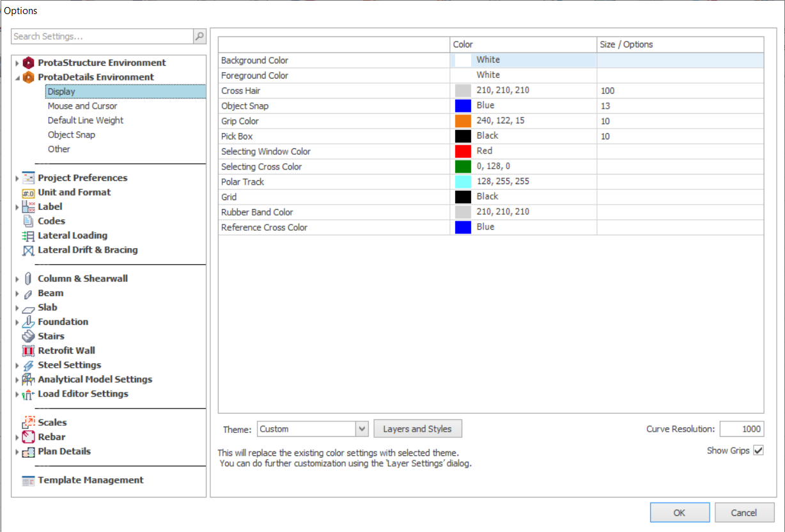Click the Retrofit Wall icon
This screenshot has width=785, height=532.
point(28,351)
